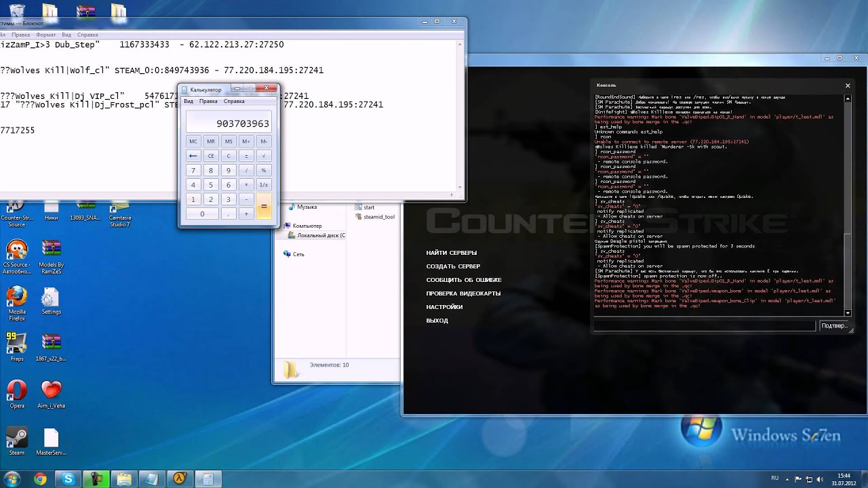This screenshot has width=868, height=488.
Task: Click the digit 0 in Calculator
Action: (202, 213)
